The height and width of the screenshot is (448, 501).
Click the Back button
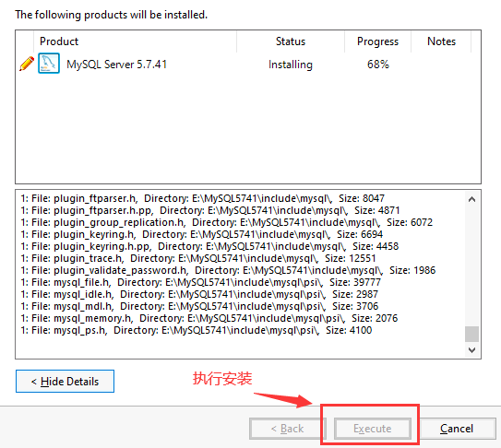[x=288, y=429]
